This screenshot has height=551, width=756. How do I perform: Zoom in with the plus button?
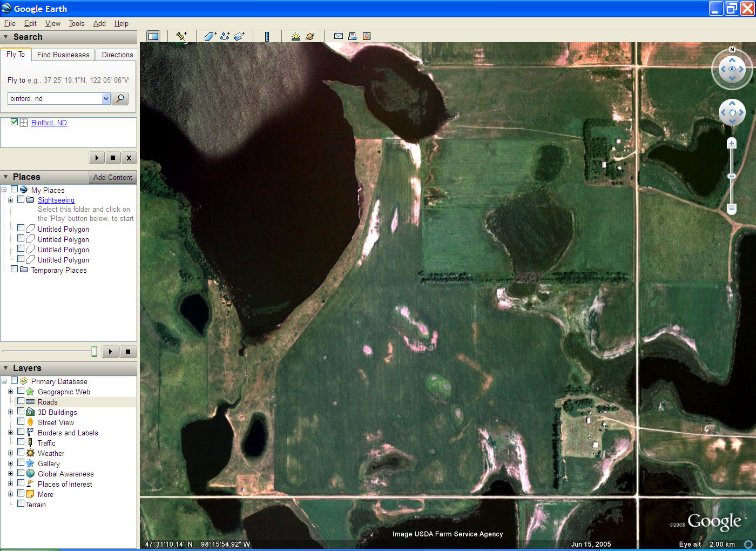point(732,143)
